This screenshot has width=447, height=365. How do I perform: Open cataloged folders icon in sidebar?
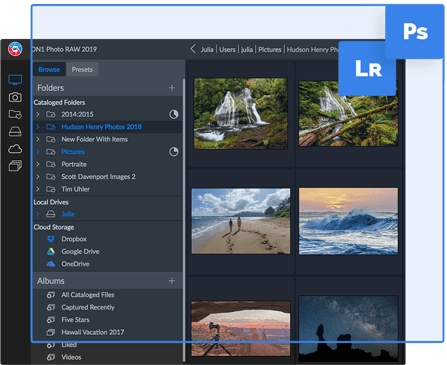(15, 114)
